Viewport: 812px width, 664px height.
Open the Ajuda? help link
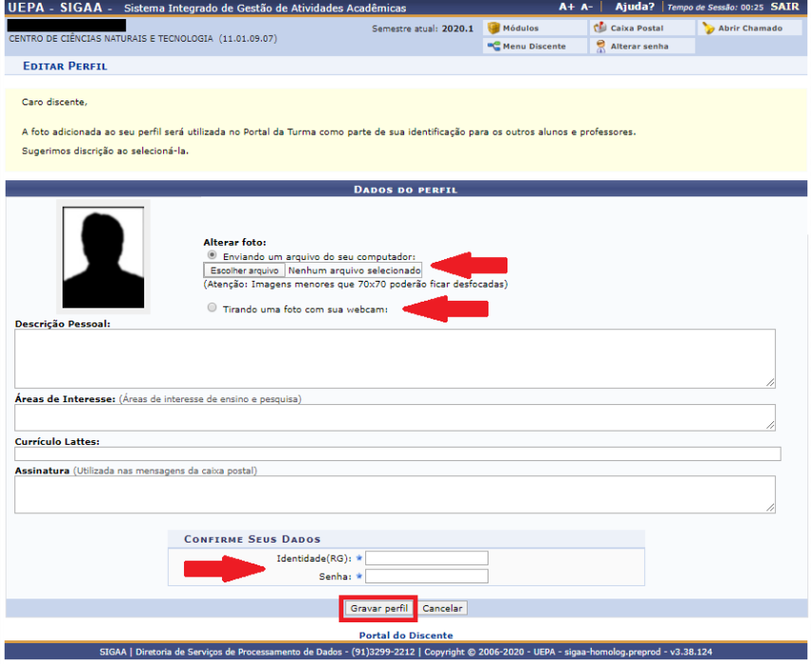(x=635, y=7)
